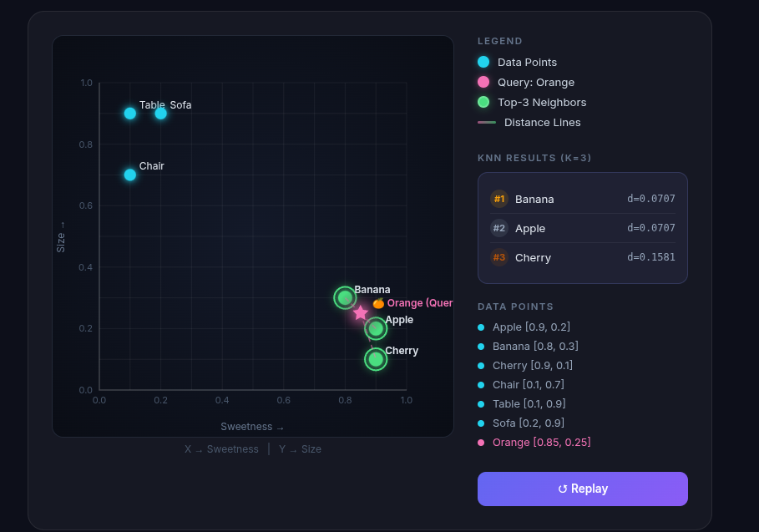Click the Replay button
Screen dimensions: 759x532
click(x=582, y=489)
